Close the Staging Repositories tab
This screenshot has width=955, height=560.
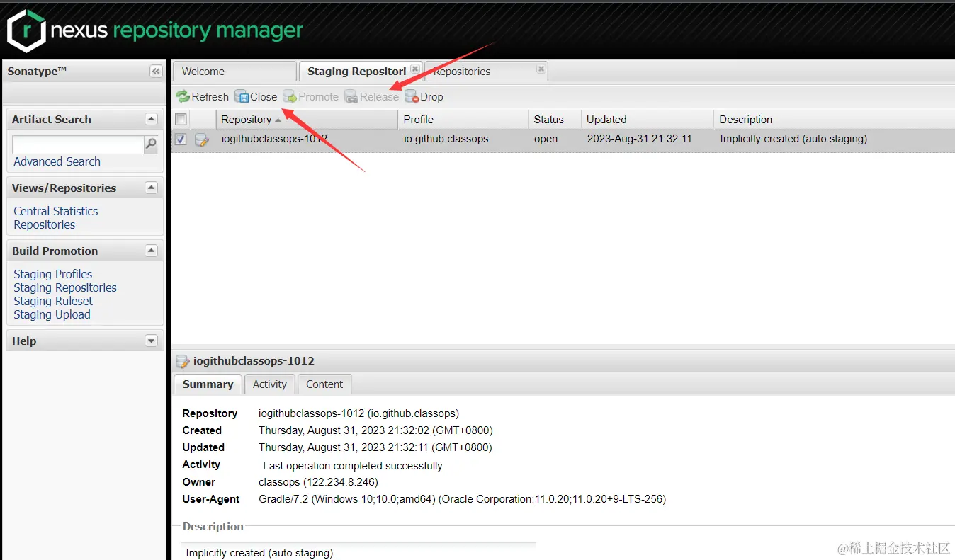click(415, 69)
